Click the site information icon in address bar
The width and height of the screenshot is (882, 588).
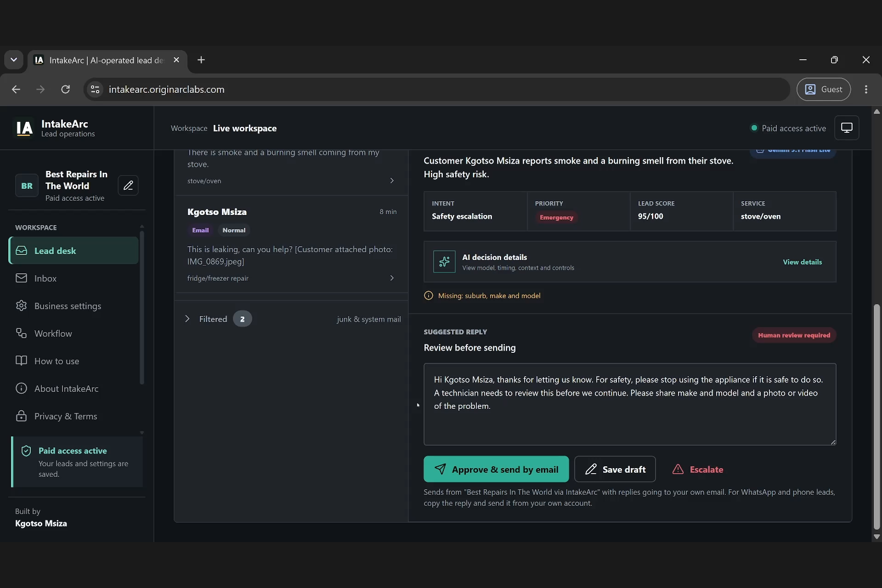pyautogui.click(x=95, y=89)
